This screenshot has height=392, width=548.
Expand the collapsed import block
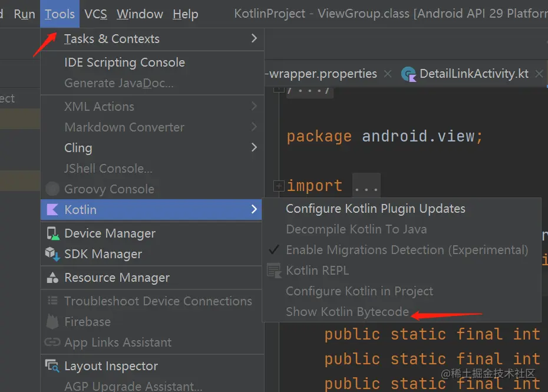click(x=279, y=186)
